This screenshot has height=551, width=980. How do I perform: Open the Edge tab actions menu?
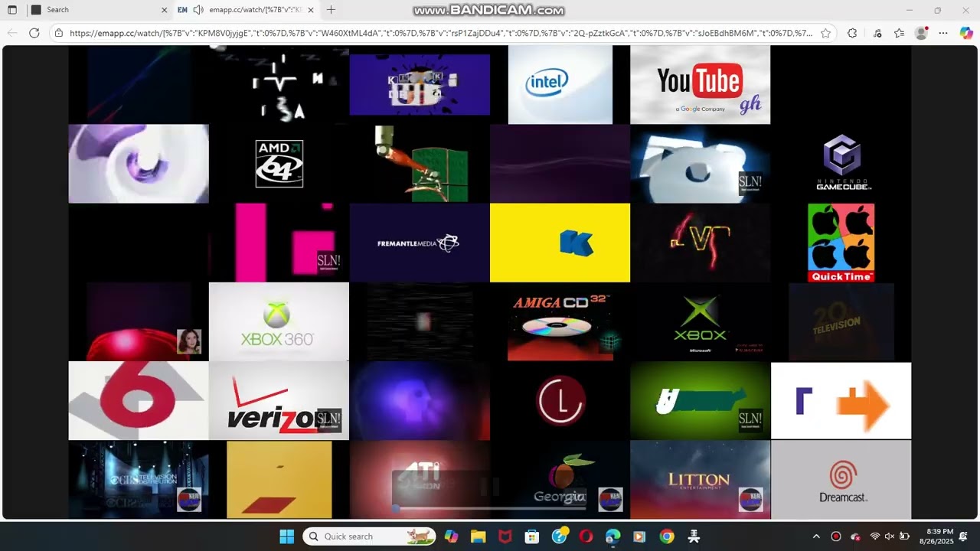(x=12, y=10)
